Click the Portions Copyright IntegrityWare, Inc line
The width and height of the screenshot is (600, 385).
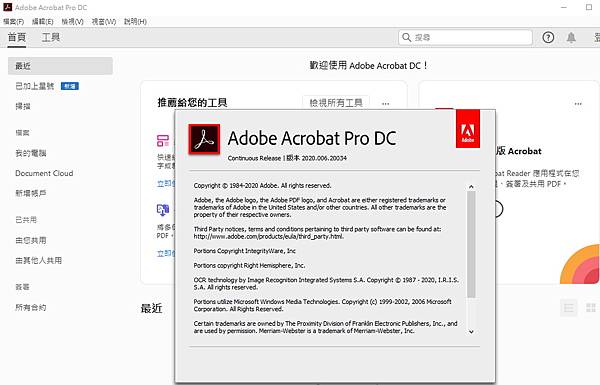245,251
